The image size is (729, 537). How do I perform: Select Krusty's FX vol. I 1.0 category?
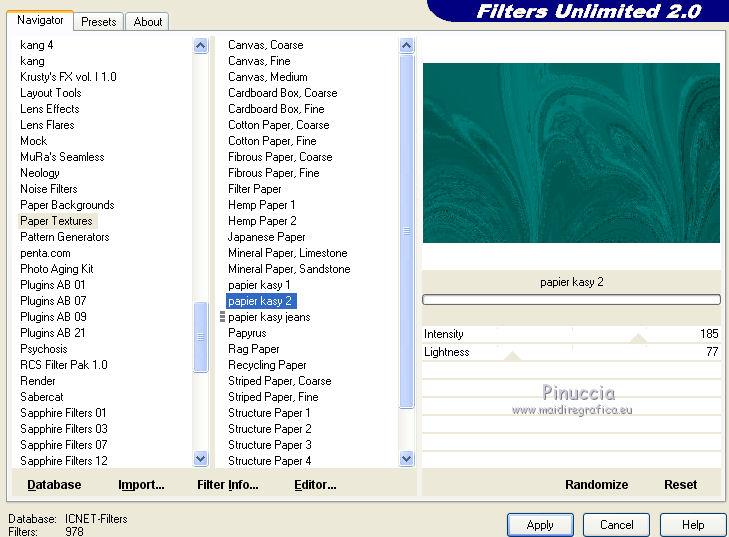click(68, 77)
